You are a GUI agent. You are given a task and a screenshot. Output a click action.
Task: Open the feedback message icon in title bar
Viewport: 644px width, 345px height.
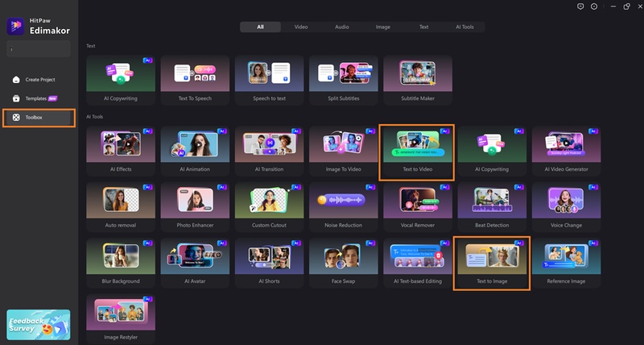click(580, 6)
